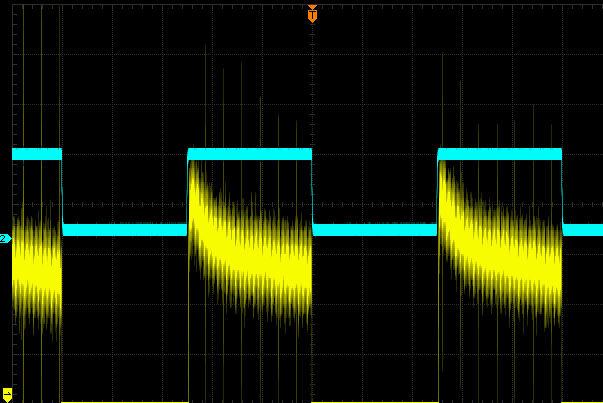Image resolution: width=603 pixels, height=403 pixels.
Task: Click falling edge of middle cyan pulse
Action: (312, 192)
